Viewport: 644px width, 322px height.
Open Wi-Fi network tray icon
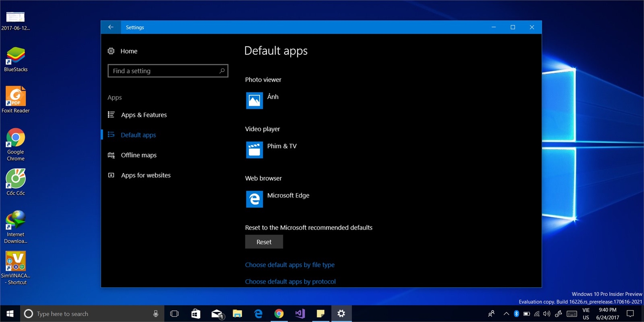click(x=537, y=314)
